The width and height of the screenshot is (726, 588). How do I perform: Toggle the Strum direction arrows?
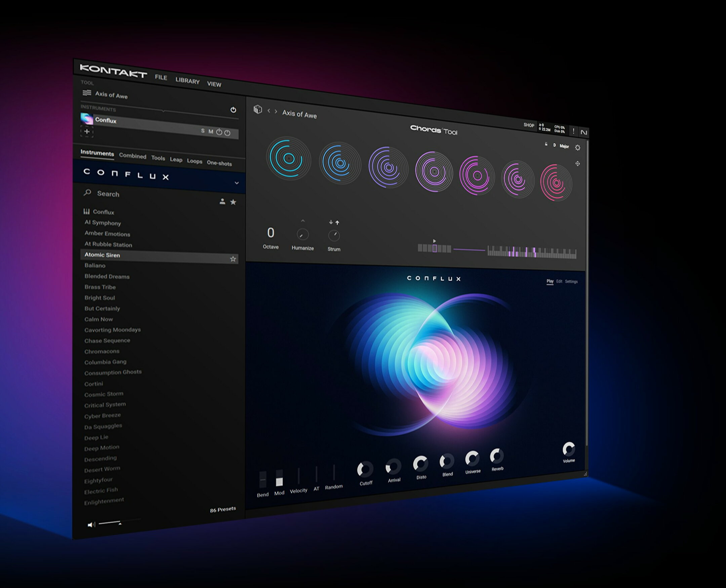(x=334, y=223)
